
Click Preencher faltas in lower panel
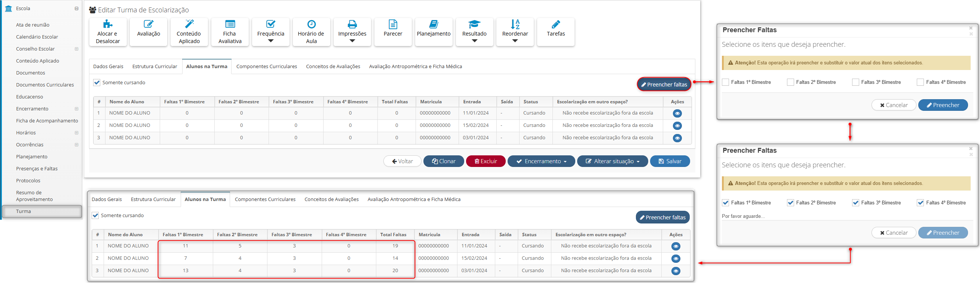coord(662,217)
